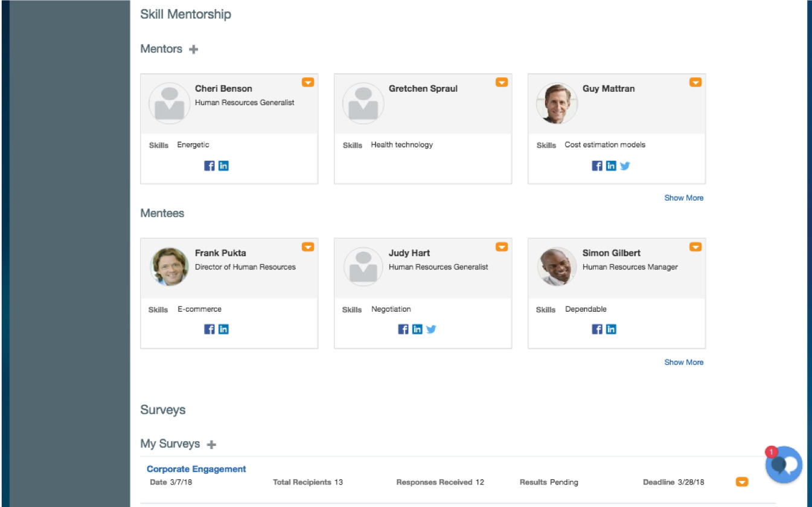Image resolution: width=812 pixels, height=507 pixels.
Task: Click Guy Mattran's LinkedIn icon
Action: point(611,166)
